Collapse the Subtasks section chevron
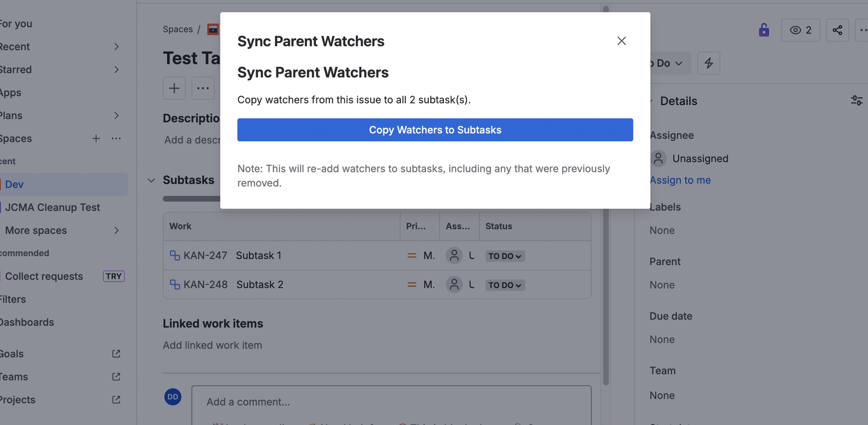Viewport: 868px width, 425px height. click(x=151, y=180)
